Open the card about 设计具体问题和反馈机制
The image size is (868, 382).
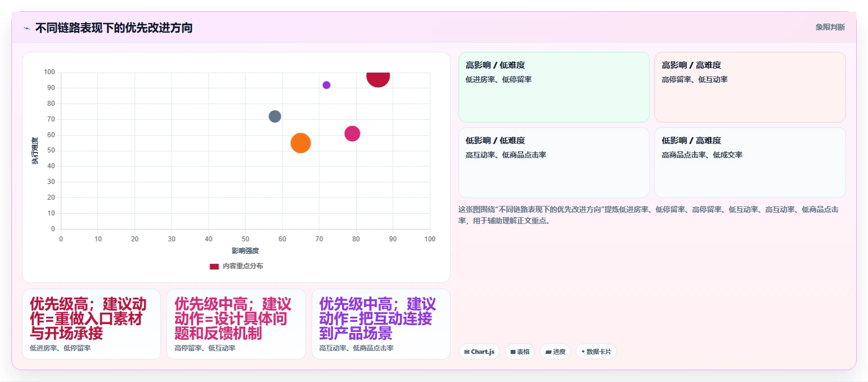click(236, 324)
